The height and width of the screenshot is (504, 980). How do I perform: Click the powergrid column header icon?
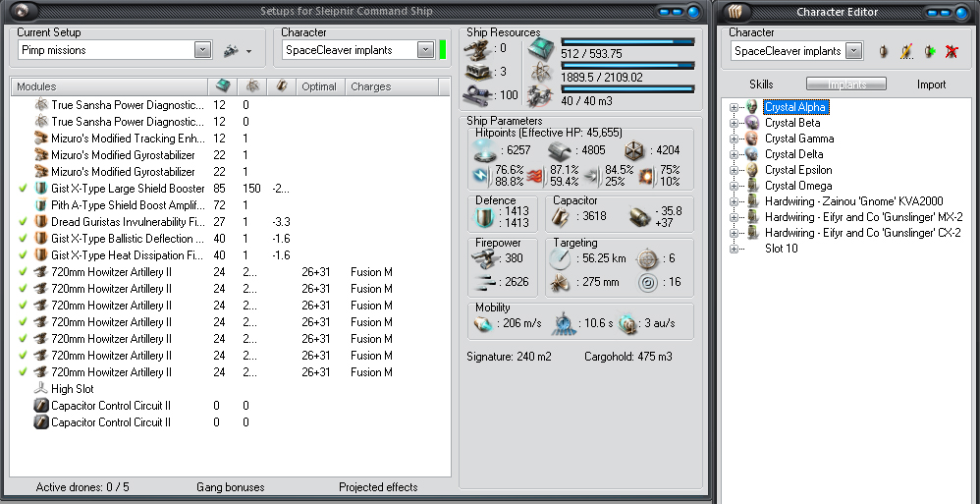pyautogui.click(x=252, y=86)
